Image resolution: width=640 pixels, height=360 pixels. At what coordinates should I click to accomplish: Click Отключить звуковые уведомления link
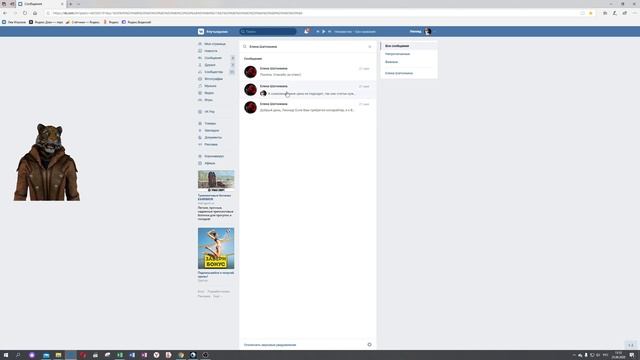coord(270,345)
